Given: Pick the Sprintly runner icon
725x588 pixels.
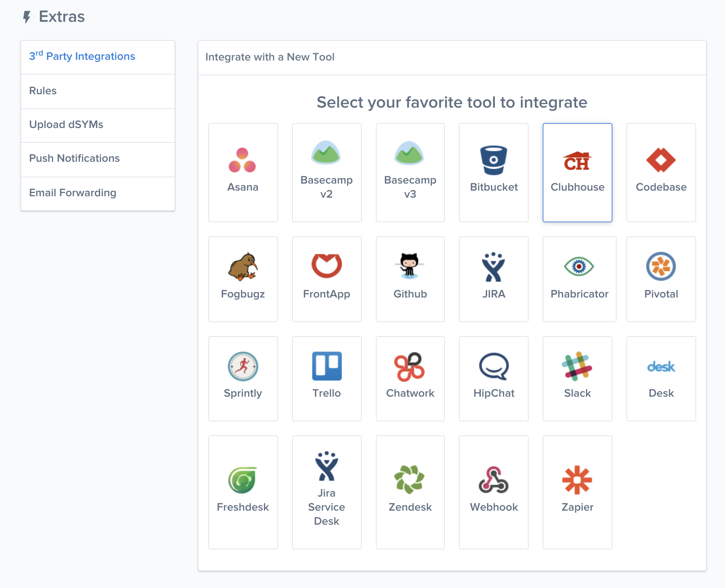Looking at the screenshot, I should 242,366.
